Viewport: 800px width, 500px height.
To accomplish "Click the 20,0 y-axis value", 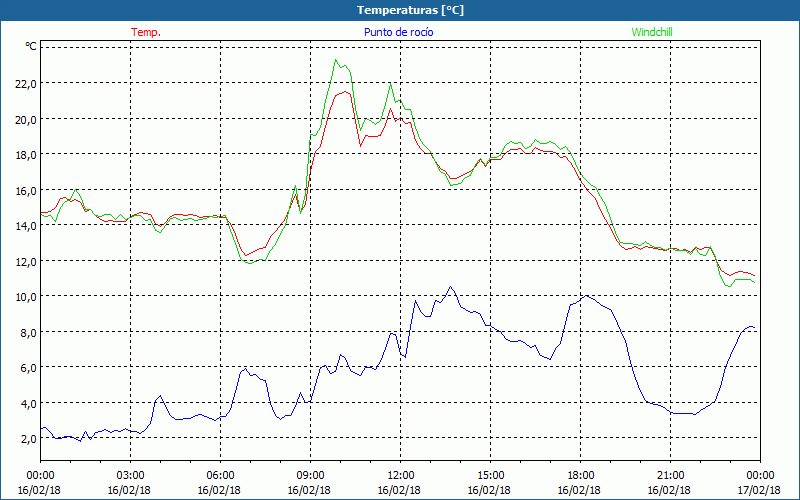I will point(26,119).
